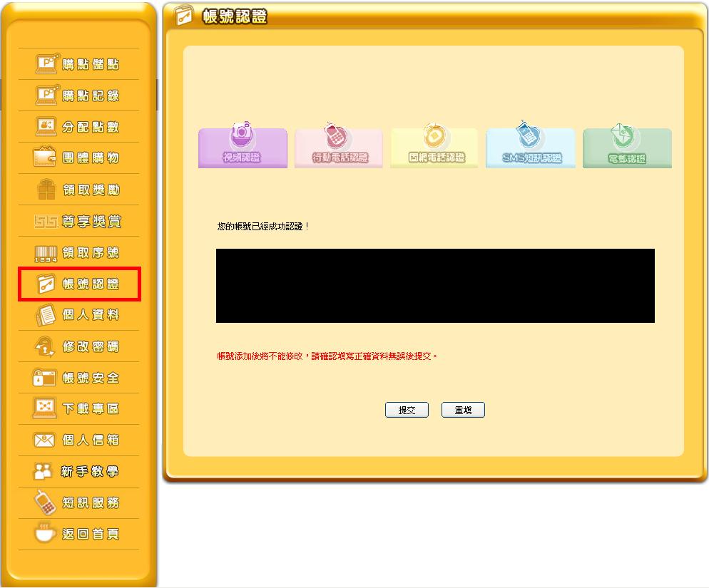The width and height of the screenshot is (709, 588).
Task: Open 購點記錄 menu entry
Action: coord(91,96)
